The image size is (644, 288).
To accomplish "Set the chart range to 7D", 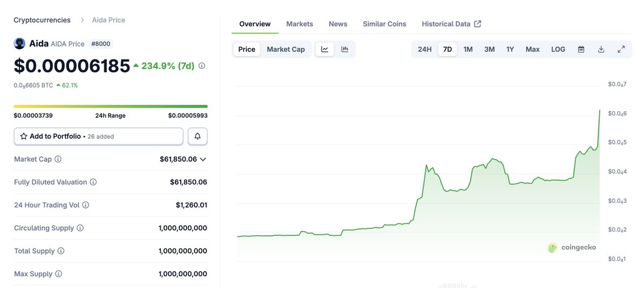I will point(448,49).
